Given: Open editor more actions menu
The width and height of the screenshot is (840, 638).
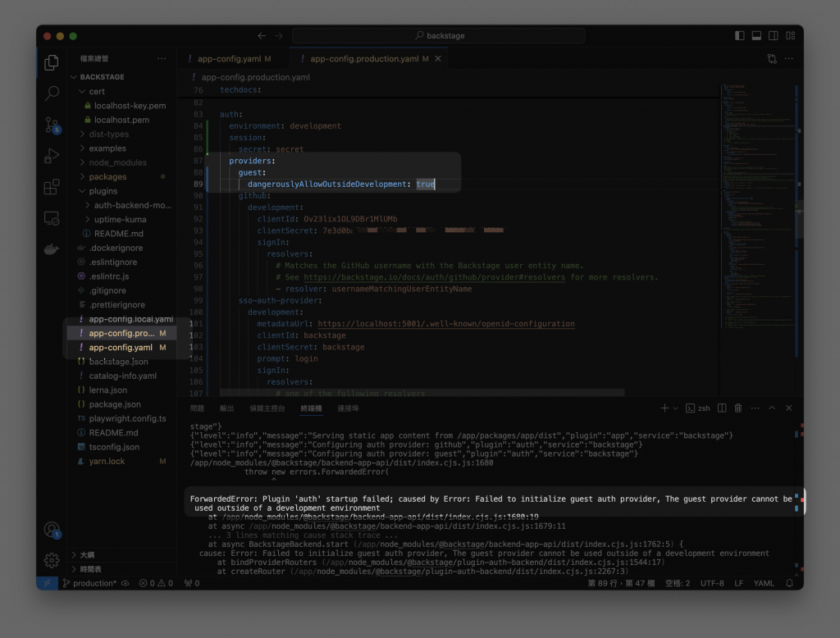Looking at the screenshot, I should pos(788,58).
